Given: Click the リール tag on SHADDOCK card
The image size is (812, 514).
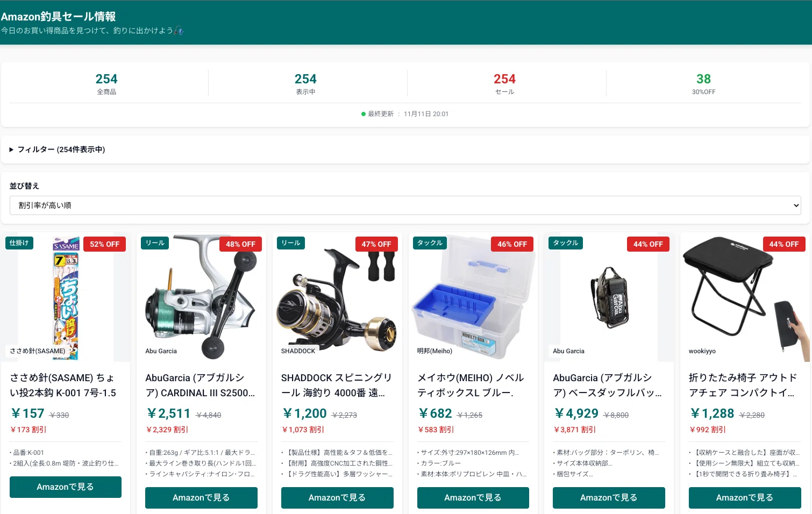Looking at the screenshot, I should pos(291,243).
